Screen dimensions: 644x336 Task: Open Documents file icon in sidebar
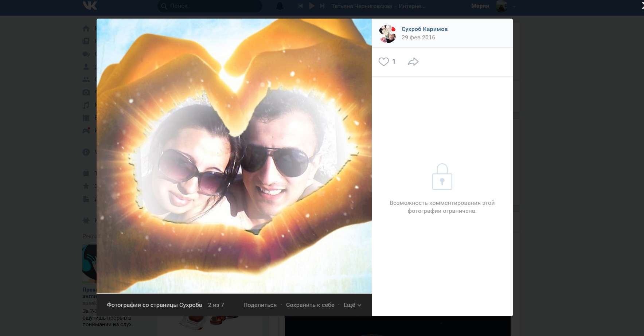coord(86,199)
